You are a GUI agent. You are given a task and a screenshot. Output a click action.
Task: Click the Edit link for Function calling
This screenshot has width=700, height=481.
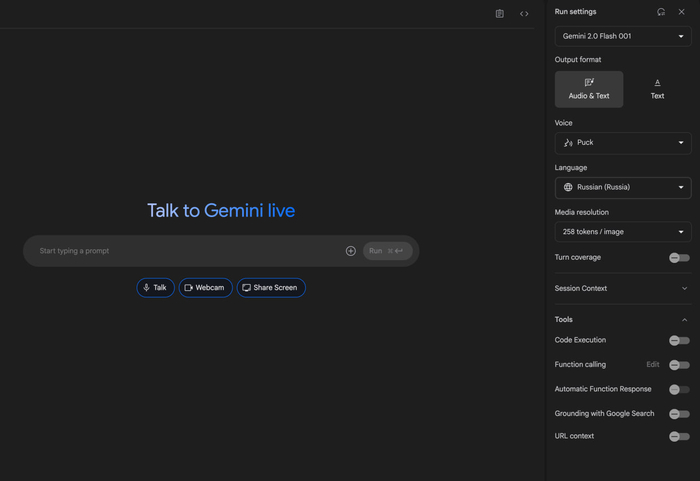652,365
